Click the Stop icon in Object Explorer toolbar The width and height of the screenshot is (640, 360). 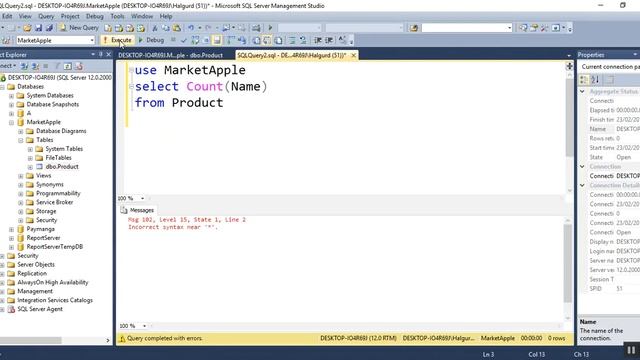pos(46,66)
